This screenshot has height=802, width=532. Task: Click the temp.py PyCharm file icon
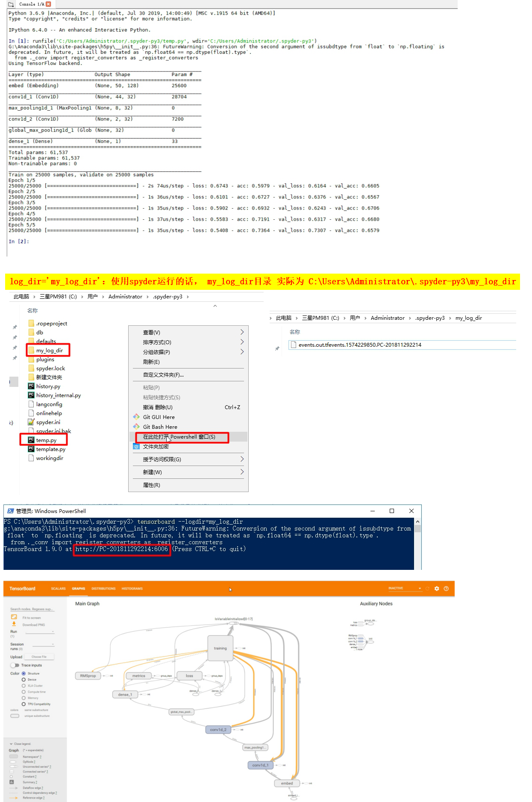[31, 440]
